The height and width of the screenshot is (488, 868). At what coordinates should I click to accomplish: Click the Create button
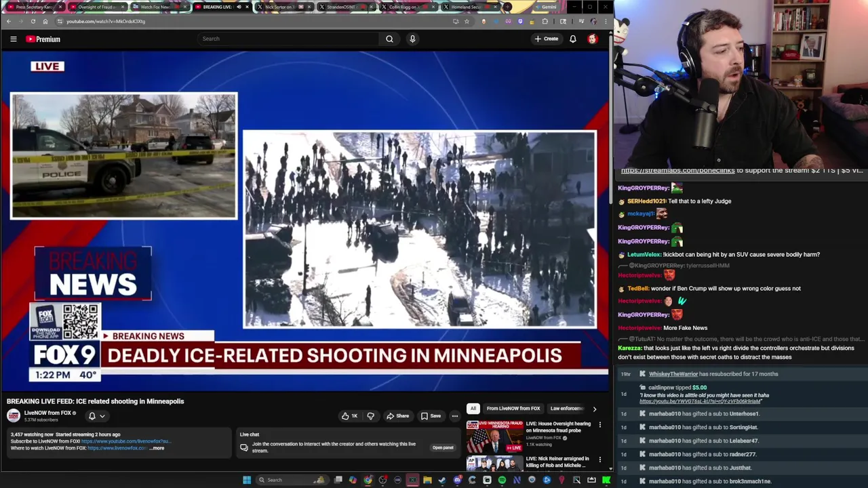click(x=547, y=39)
